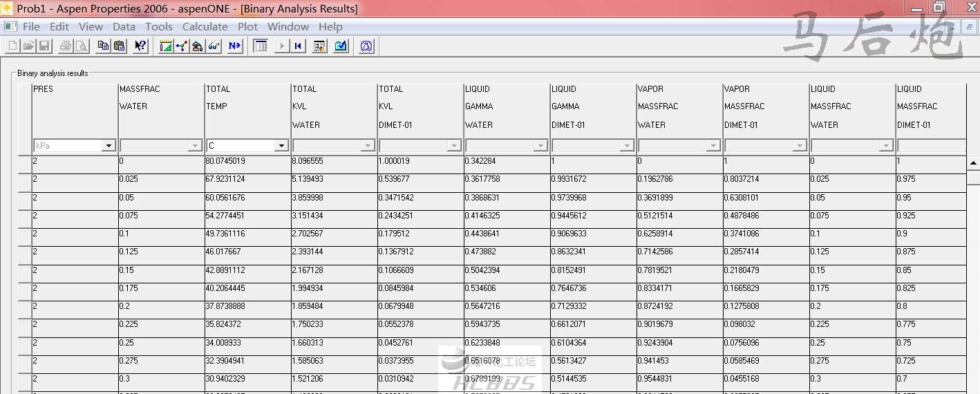Click the Reinitialize rewind toolbar icon
The height and width of the screenshot is (394, 980).
(298, 46)
